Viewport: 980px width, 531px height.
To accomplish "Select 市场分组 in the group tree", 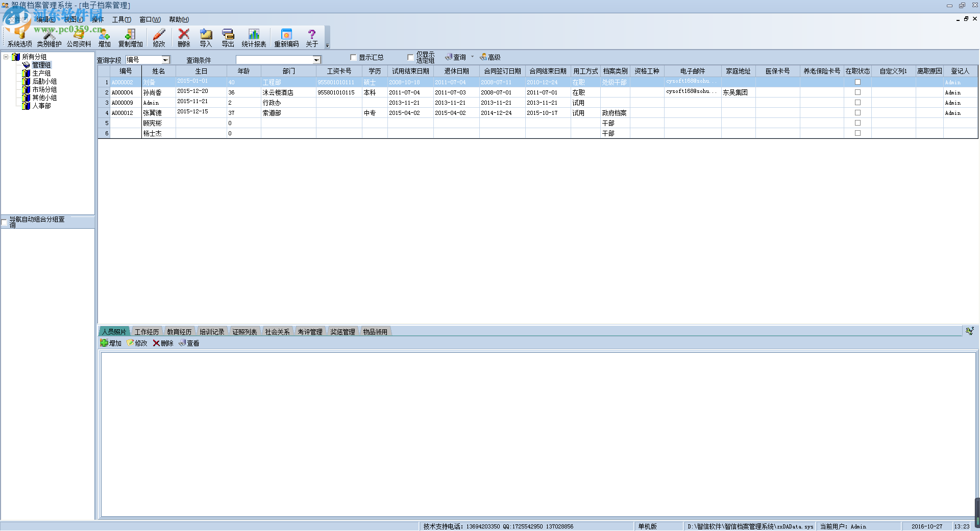I will pos(44,89).
